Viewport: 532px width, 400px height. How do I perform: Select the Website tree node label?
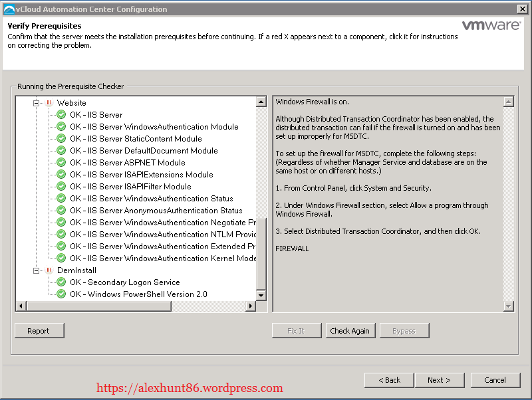click(72, 103)
